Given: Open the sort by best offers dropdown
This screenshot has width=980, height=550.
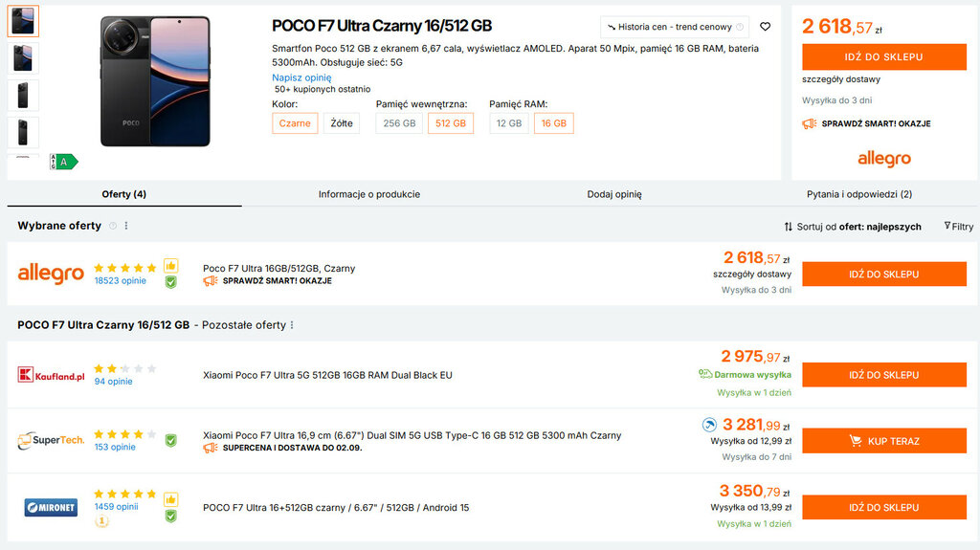Looking at the screenshot, I should tap(852, 227).
